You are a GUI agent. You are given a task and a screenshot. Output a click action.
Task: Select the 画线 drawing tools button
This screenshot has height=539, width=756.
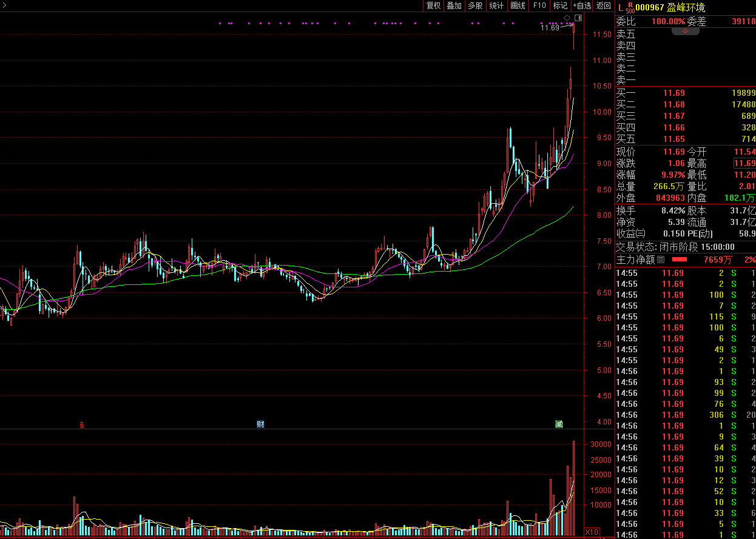518,6
